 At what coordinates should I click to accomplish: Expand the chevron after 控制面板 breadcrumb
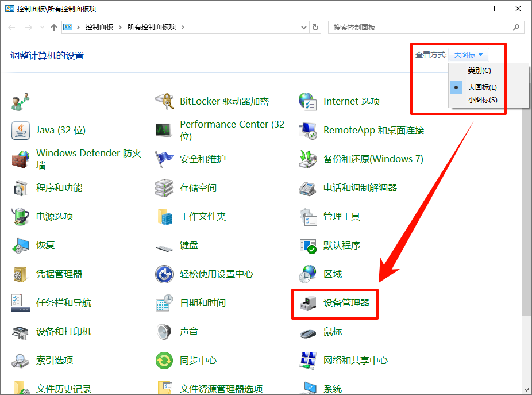[x=120, y=27]
